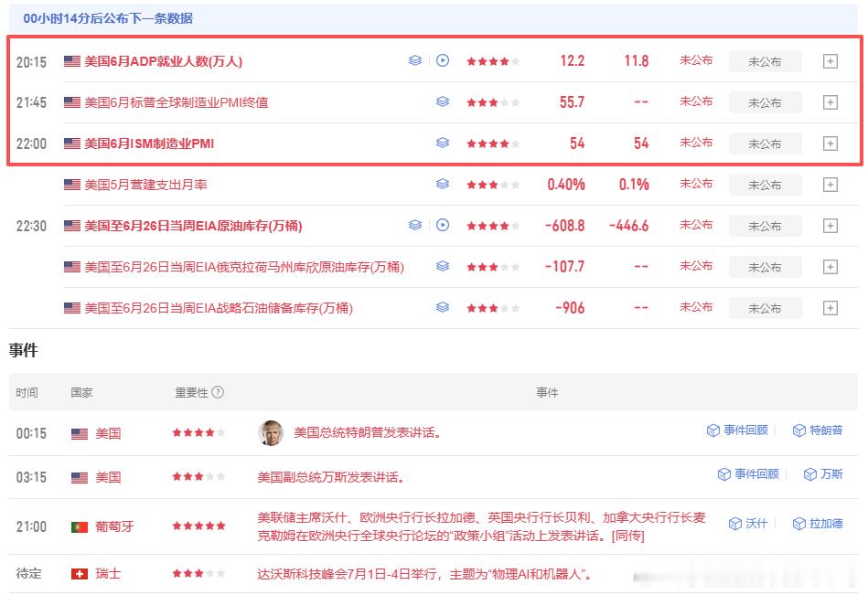Click value -906 in 战略石油储备 row
This screenshot has width=868, height=595.
[x=570, y=307]
